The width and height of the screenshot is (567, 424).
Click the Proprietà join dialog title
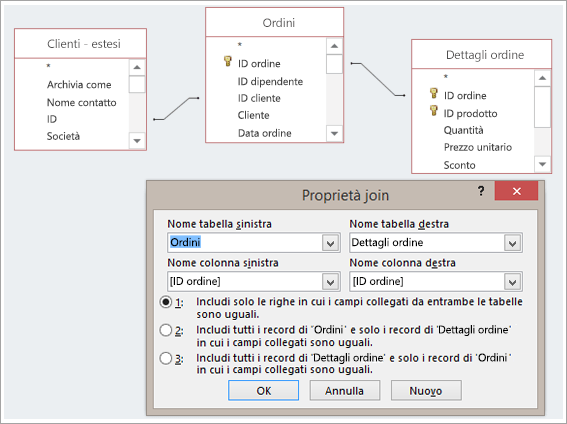tap(345, 195)
